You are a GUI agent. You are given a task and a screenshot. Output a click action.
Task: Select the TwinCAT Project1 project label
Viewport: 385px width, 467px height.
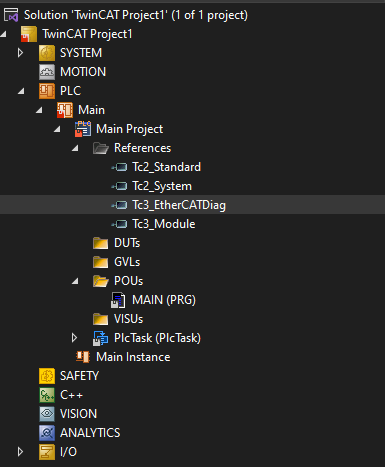click(87, 34)
